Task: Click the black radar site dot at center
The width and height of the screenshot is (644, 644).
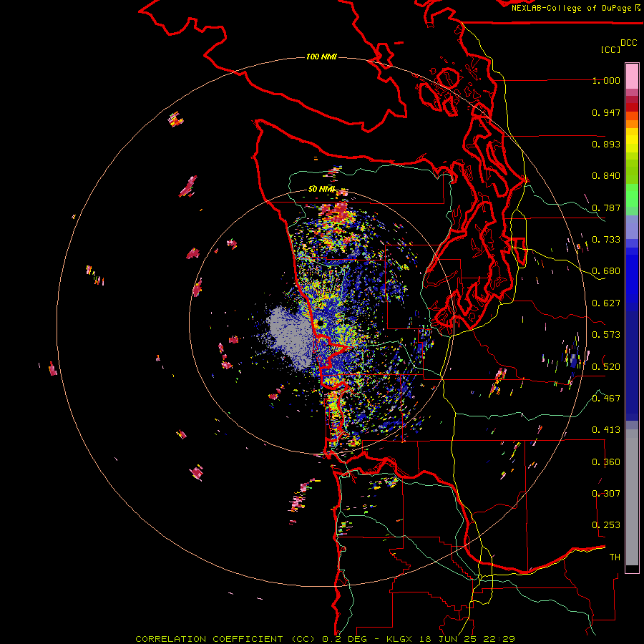Action: click(x=320, y=324)
